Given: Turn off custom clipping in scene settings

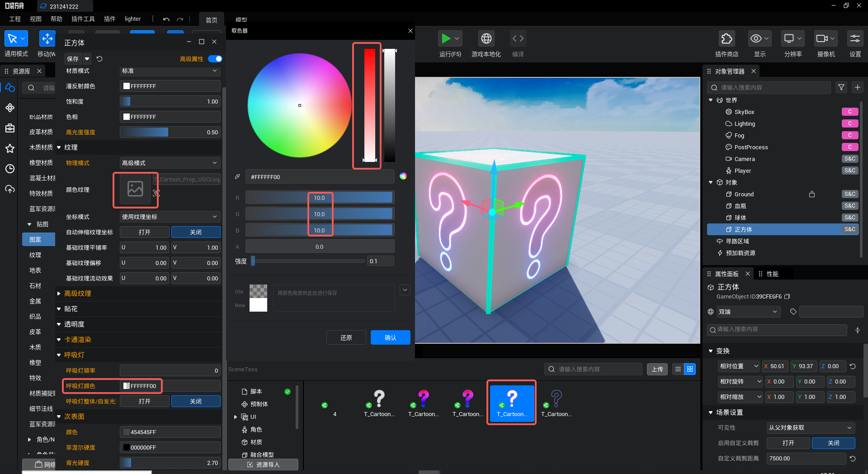Looking at the screenshot, I should click(x=834, y=443).
